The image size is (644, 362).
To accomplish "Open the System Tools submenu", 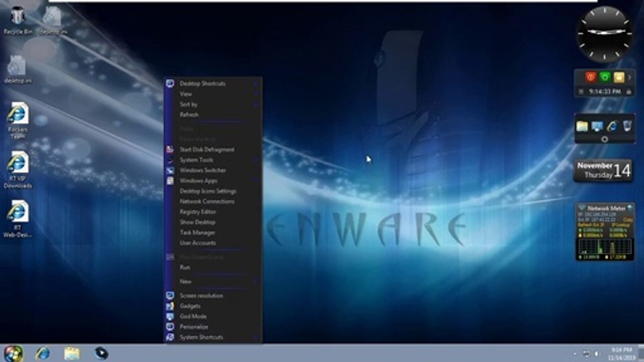I will tap(213, 160).
